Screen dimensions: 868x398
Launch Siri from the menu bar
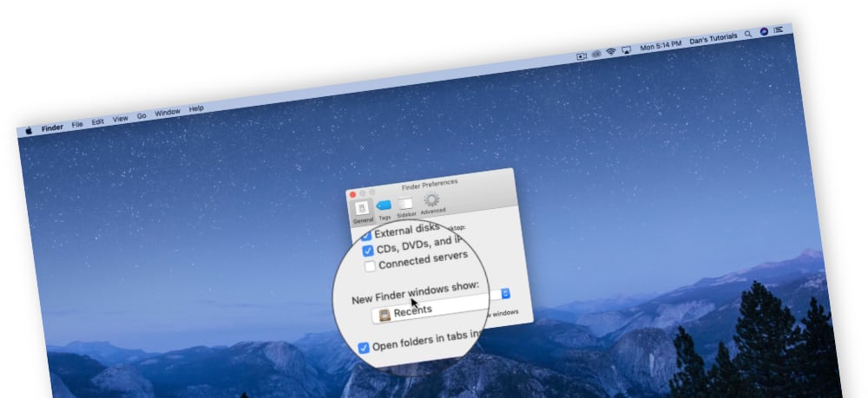click(764, 31)
